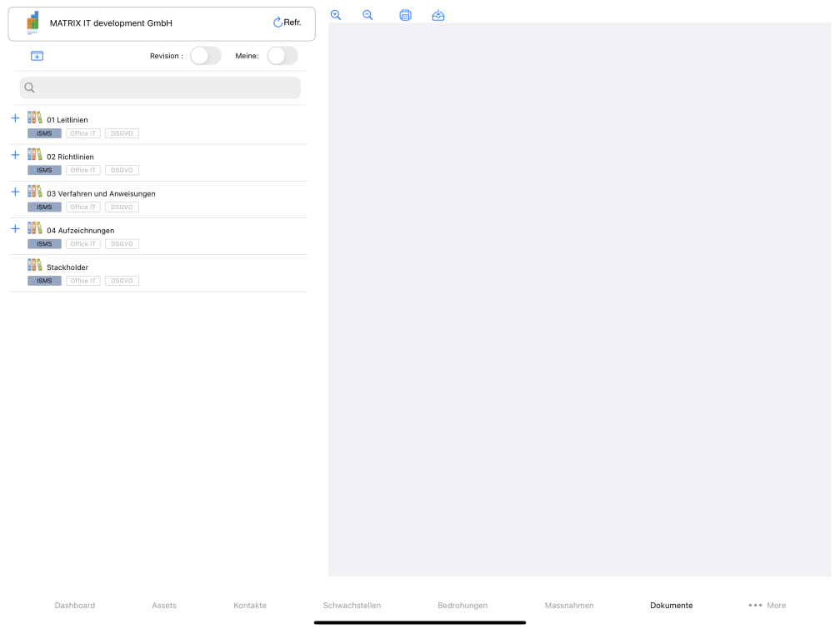
Task: Toggle DSGVO tag on 01 Leitlinien
Action: coord(122,133)
